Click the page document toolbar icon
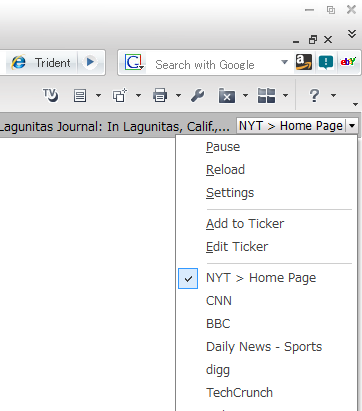362x411 pixels. click(80, 96)
